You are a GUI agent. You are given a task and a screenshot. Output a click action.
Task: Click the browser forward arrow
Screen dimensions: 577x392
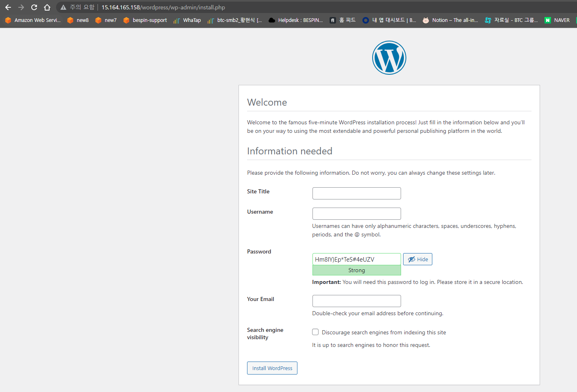click(21, 7)
